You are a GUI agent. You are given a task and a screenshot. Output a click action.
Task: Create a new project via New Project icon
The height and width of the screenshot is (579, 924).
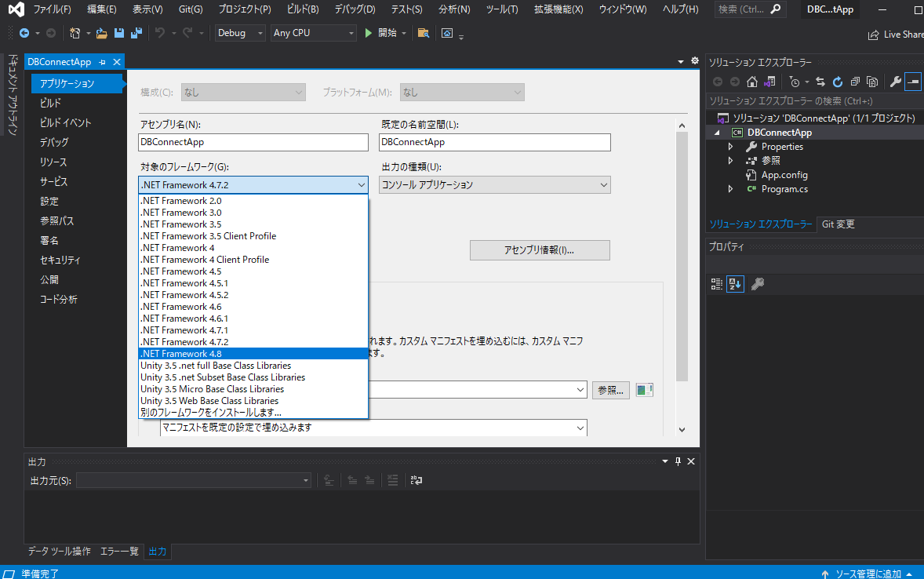point(75,33)
